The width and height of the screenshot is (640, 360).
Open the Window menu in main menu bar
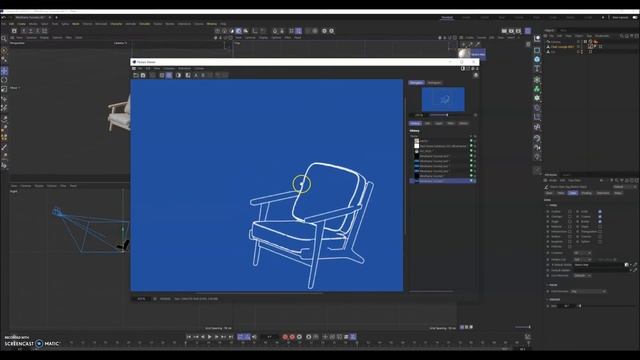tap(211, 24)
